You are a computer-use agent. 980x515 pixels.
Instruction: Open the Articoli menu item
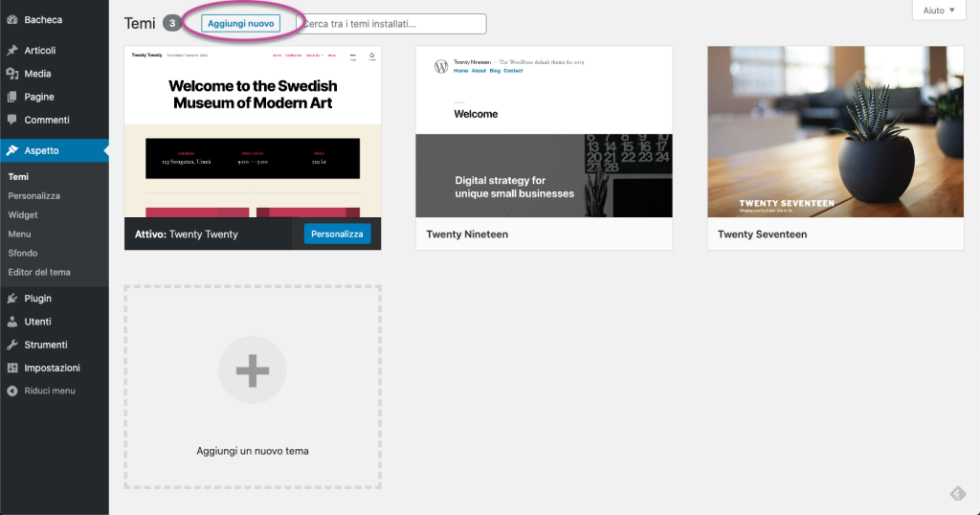click(x=55, y=50)
